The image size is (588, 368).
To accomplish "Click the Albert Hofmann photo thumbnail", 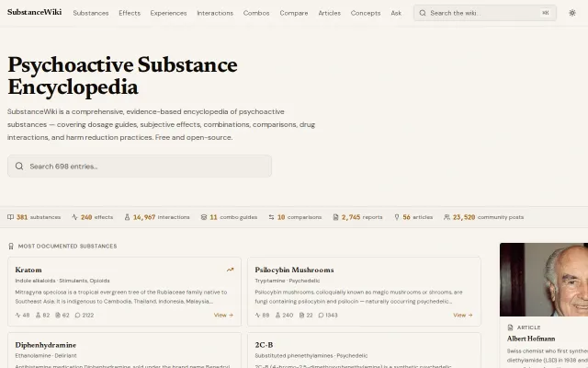I will (x=544, y=280).
